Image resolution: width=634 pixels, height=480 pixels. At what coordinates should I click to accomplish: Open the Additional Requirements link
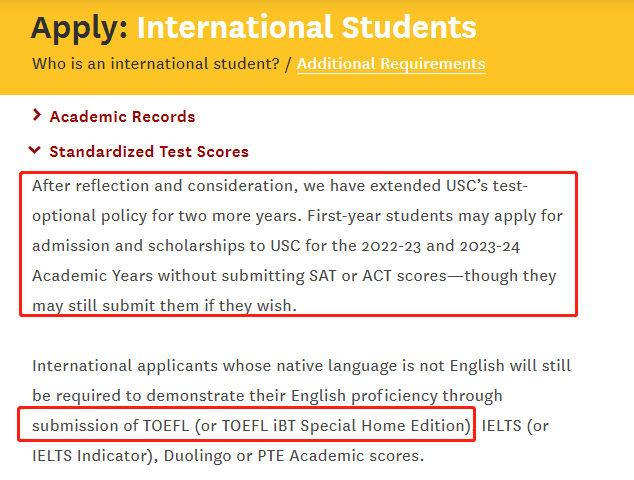(391, 64)
